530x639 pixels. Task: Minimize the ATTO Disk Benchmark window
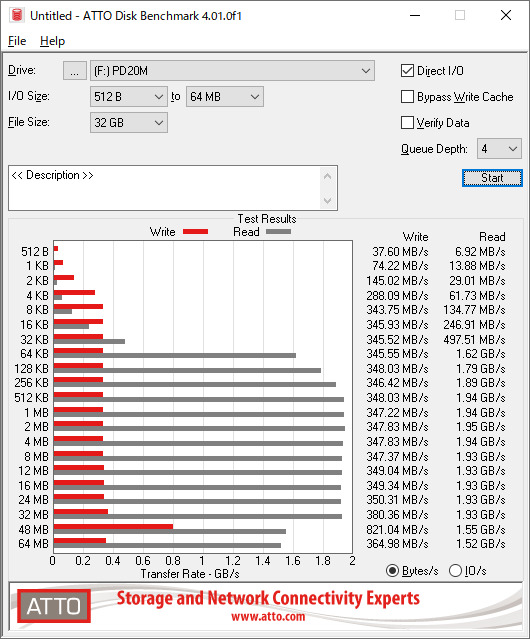[415, 15]
